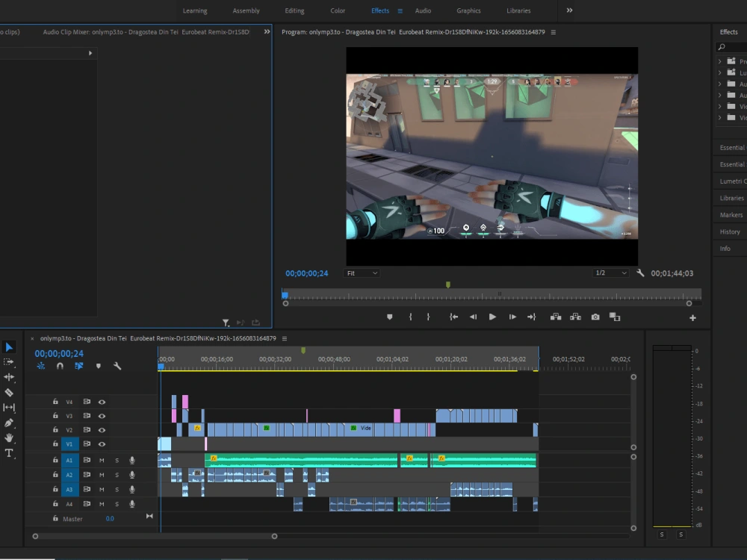Toggle insert sequences as nests
The width and height of the screenshot is (747, 560).
[41, 366]
